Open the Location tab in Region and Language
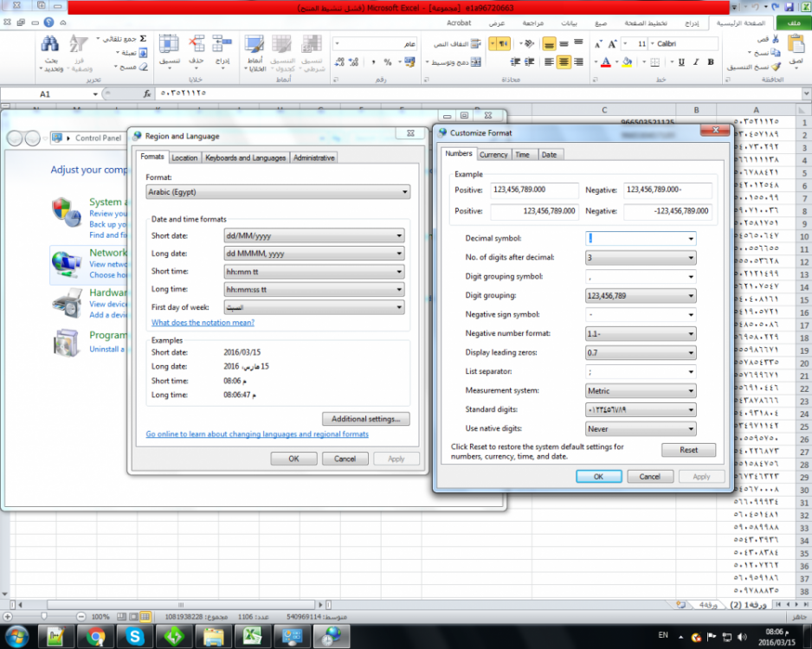The width and height of the screenshot is (812, 649). [x=184, y=157]
